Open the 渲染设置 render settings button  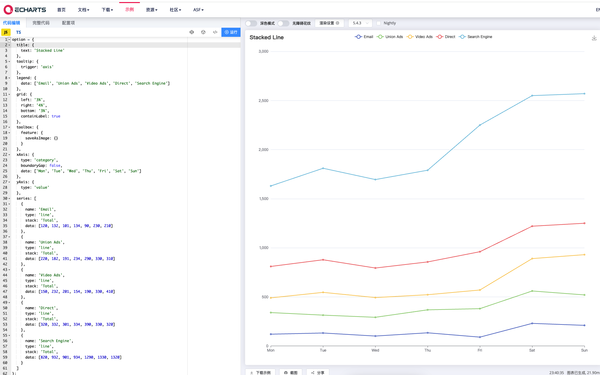(x=329, y=23)
